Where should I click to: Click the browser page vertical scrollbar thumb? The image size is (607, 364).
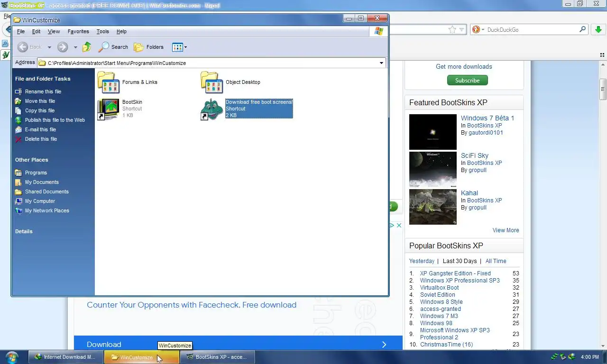click(603, 89)
